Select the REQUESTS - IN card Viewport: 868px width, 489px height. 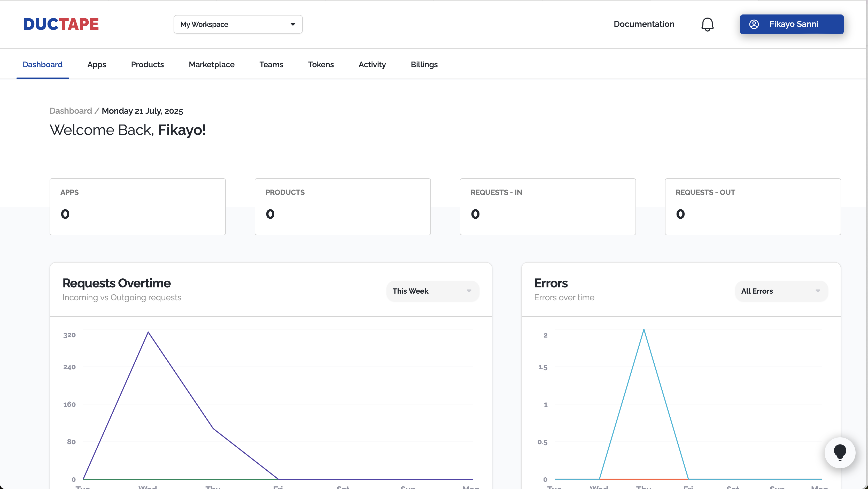(548, 207)
